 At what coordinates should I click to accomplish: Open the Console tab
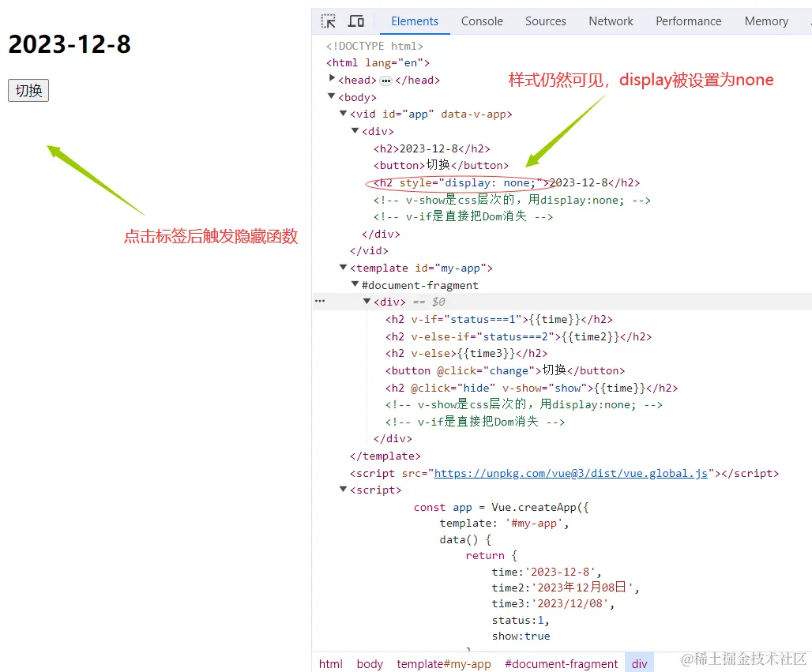[482, 21]
